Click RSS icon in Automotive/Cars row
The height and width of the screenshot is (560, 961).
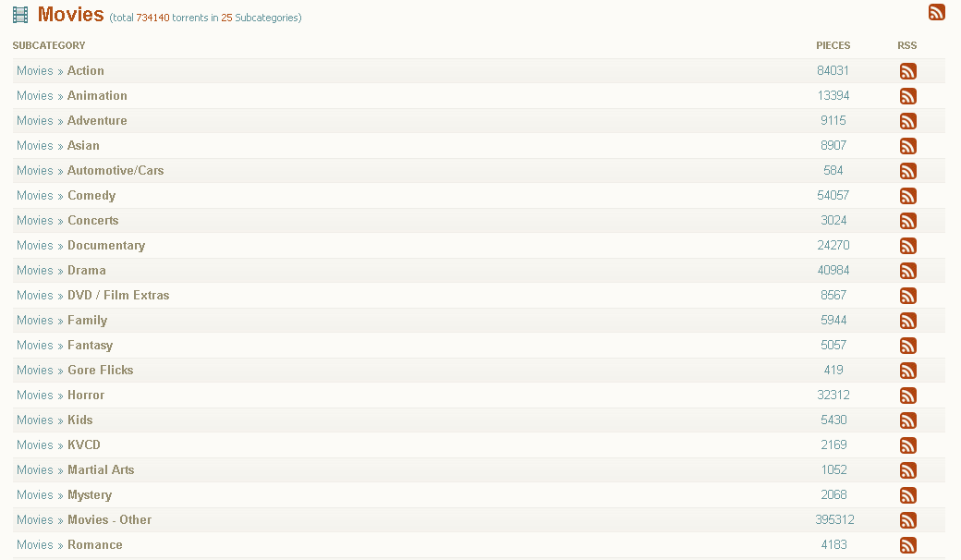(907, 171)
